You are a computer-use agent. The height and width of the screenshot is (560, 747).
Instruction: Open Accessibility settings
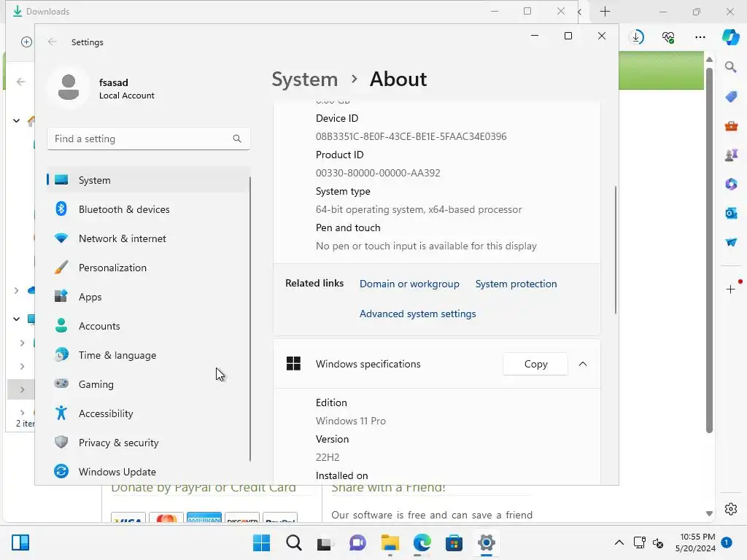148,413
